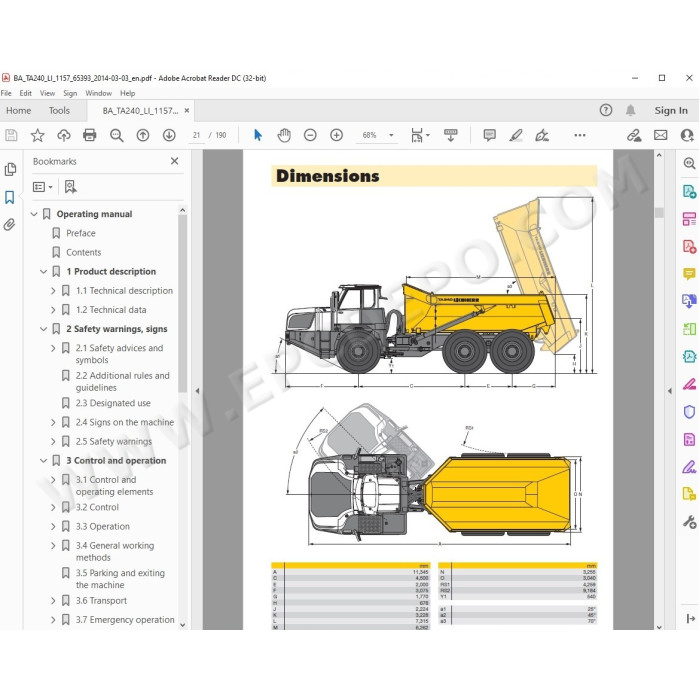700x700 pixels.
Task: Jump to 2.3 Designated use bookmark
Action: 113,403
